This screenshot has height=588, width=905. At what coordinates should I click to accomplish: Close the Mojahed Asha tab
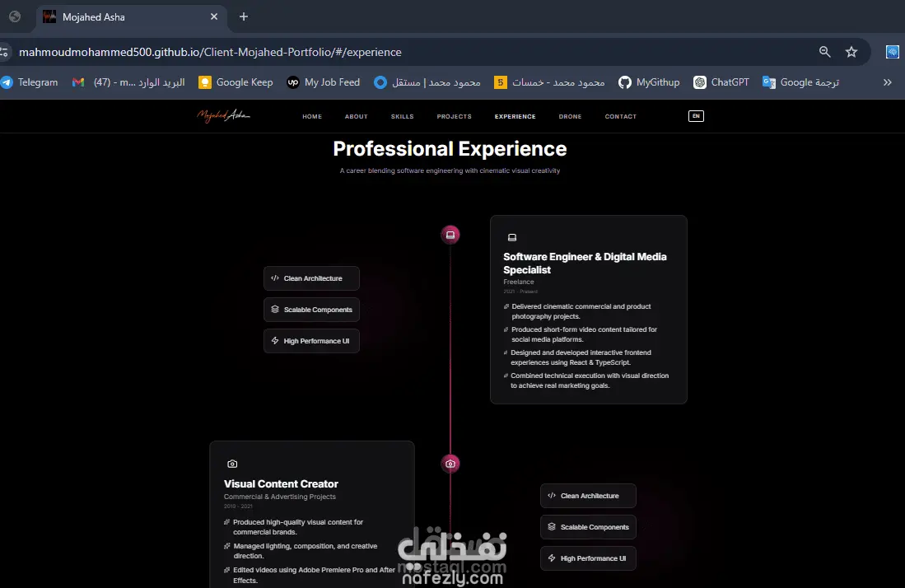(214, 16)
